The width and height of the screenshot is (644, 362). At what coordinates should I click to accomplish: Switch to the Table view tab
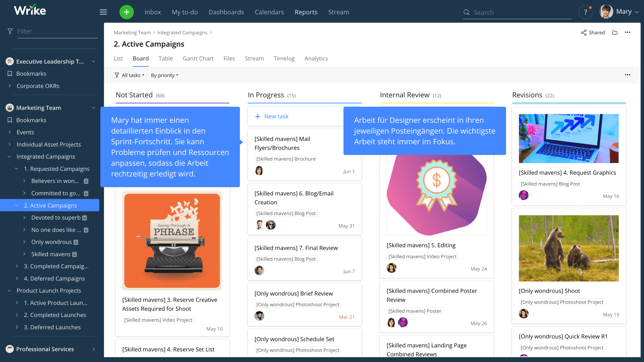tap(166, 58)
